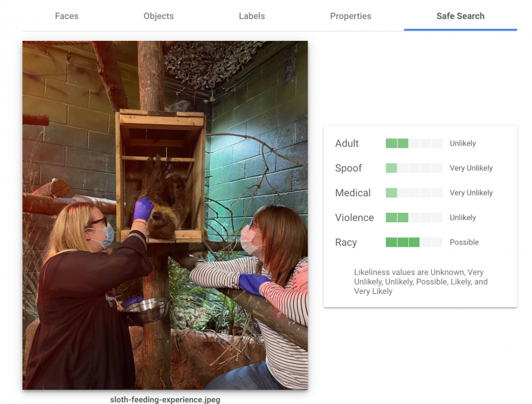View the Properties tab
The width and height of the screenshot is (532, 404).
[x=350, y=16]
